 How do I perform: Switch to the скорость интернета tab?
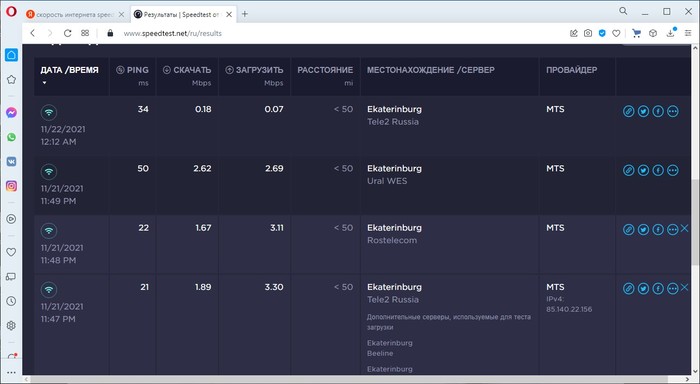click(x=75, y=14)
